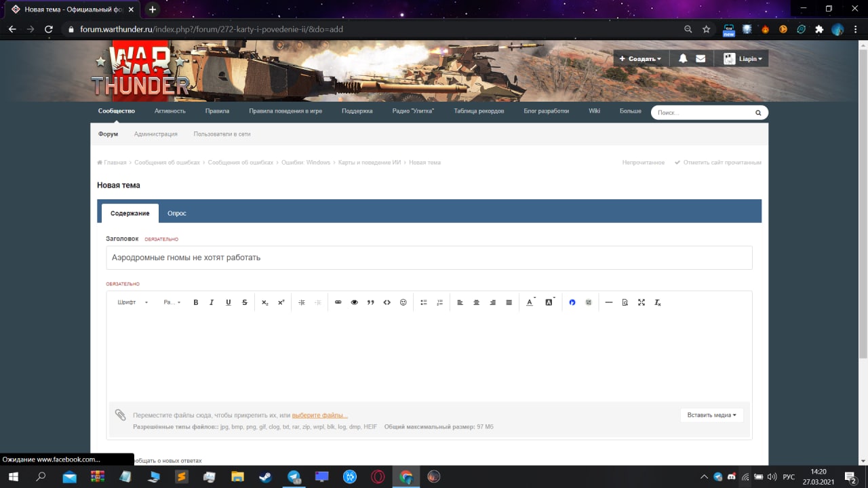Reload the page in the browser
The width and height of the screenshot is (868, 488).
click(49, 29)
